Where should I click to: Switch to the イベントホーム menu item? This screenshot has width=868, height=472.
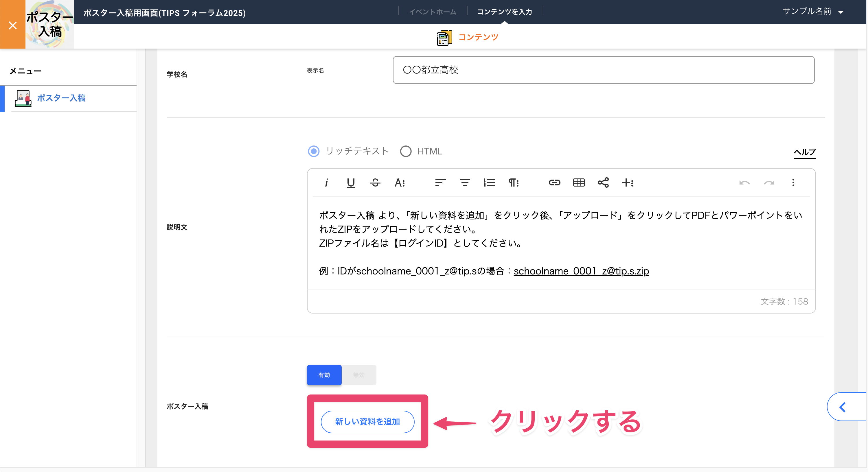pos(433,12)
